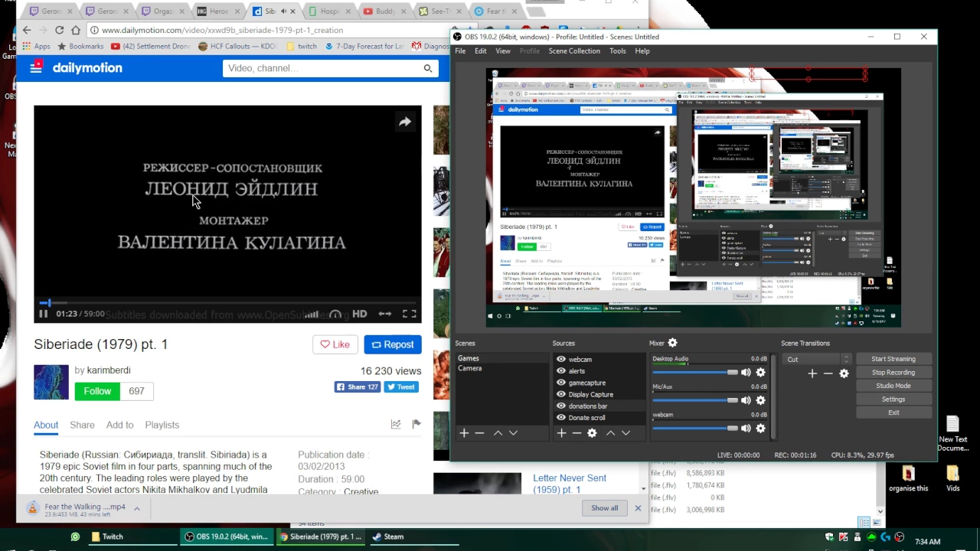Switch to the Add to tab under the video
This screenshot has width=980, height=551.
point(119,425)
